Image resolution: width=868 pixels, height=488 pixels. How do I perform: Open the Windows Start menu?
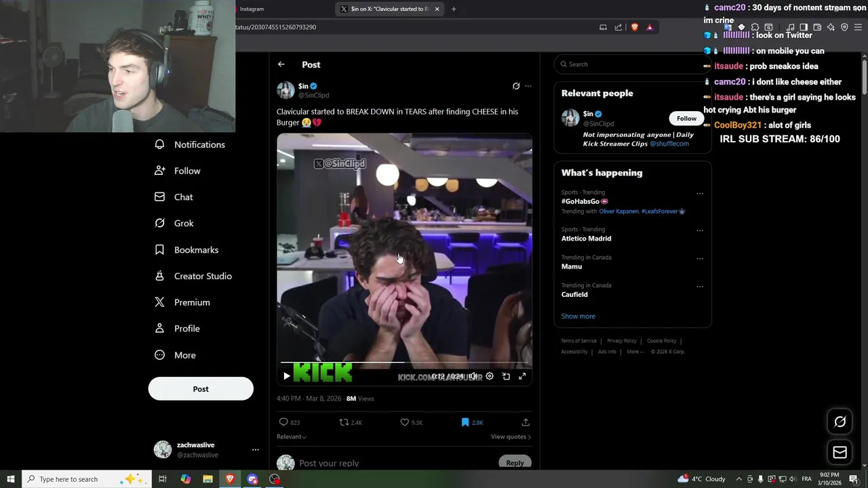coord(10,479)
